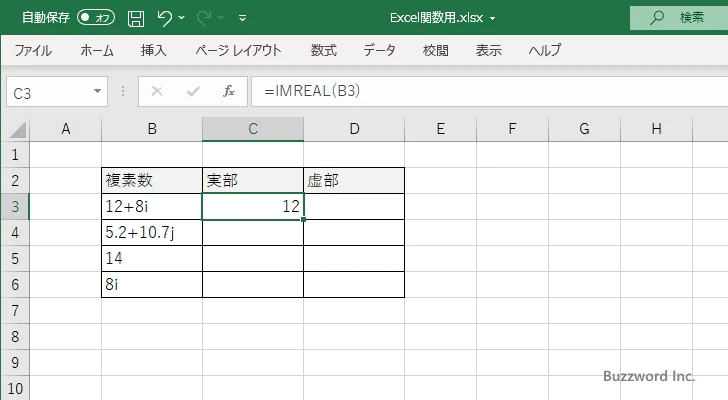
Task: Select row 1 header
Action: coord(15,155)
